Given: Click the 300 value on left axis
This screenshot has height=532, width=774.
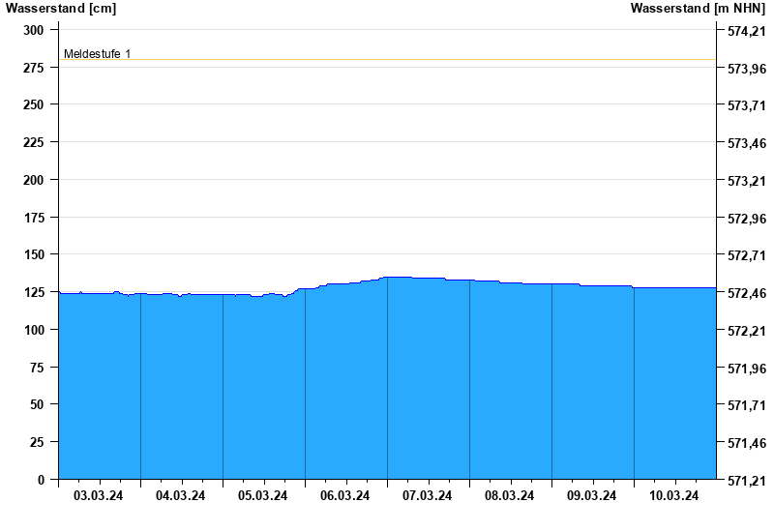Looking at the screenshot, I should (34, 30).
